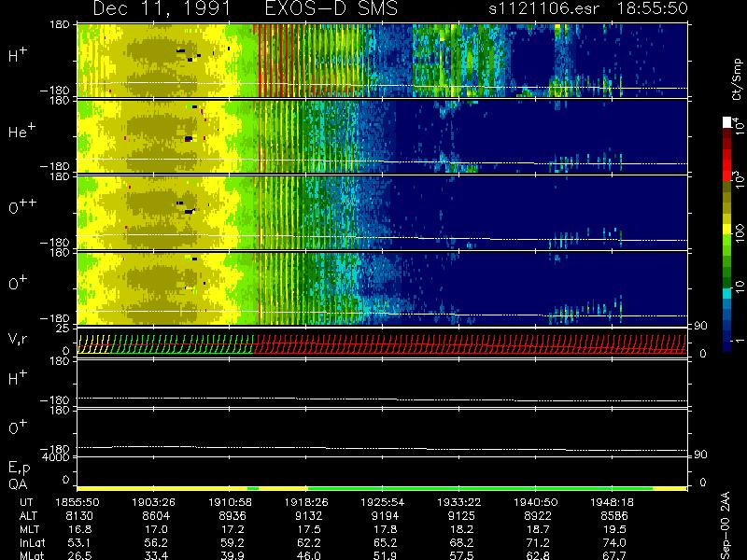Pick the dark blue segment near 1 on color bar
This screenshot has height=560, width=747.
click(726, 343)
